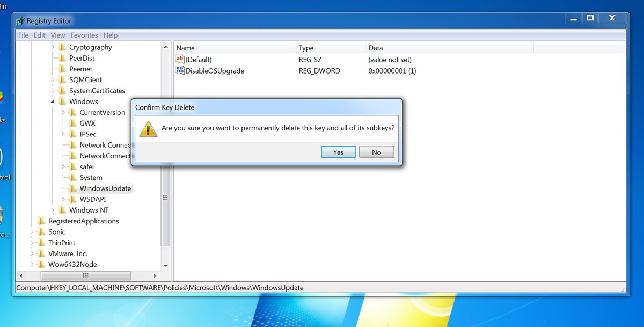The image size is (644, 327).
Task: Cancel deletion by clicking No
Action: tap(376, 152)
